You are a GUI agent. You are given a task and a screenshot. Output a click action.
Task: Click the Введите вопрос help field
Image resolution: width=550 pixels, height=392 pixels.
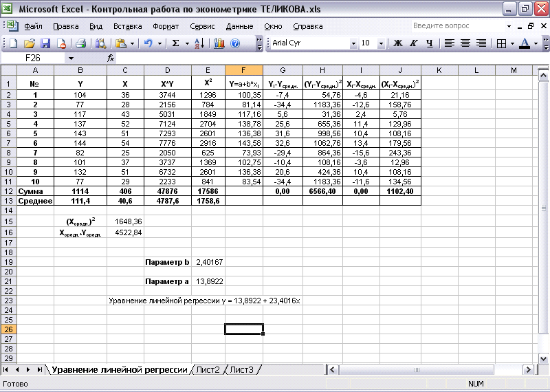pos(458,26)
